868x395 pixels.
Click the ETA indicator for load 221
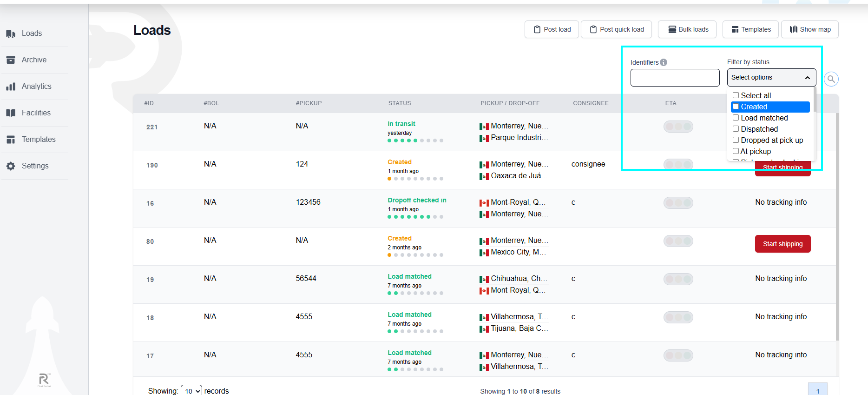pos(678,127)
